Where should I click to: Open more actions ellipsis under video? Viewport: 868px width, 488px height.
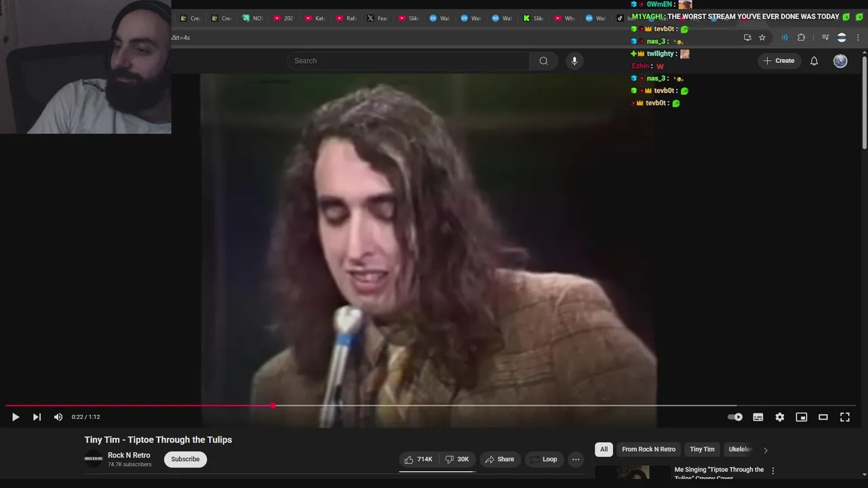tap(576, 460)
